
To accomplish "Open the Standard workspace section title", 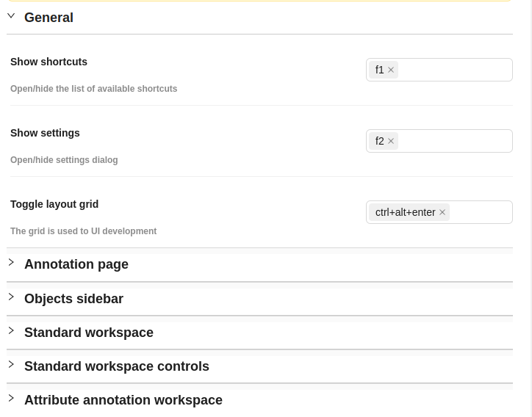I will [89, 333].
